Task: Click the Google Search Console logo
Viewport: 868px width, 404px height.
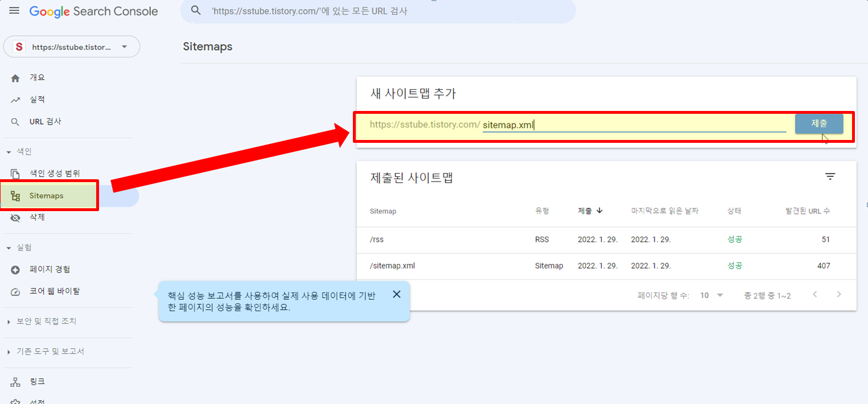Action: [x=94, y=11]
